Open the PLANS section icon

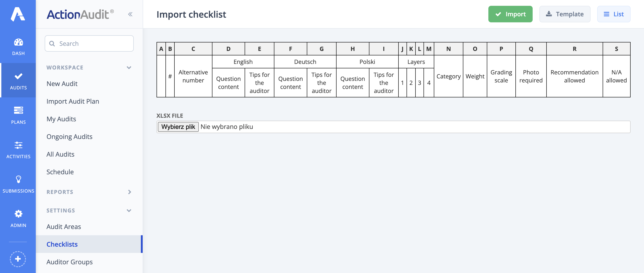(18, 114)
